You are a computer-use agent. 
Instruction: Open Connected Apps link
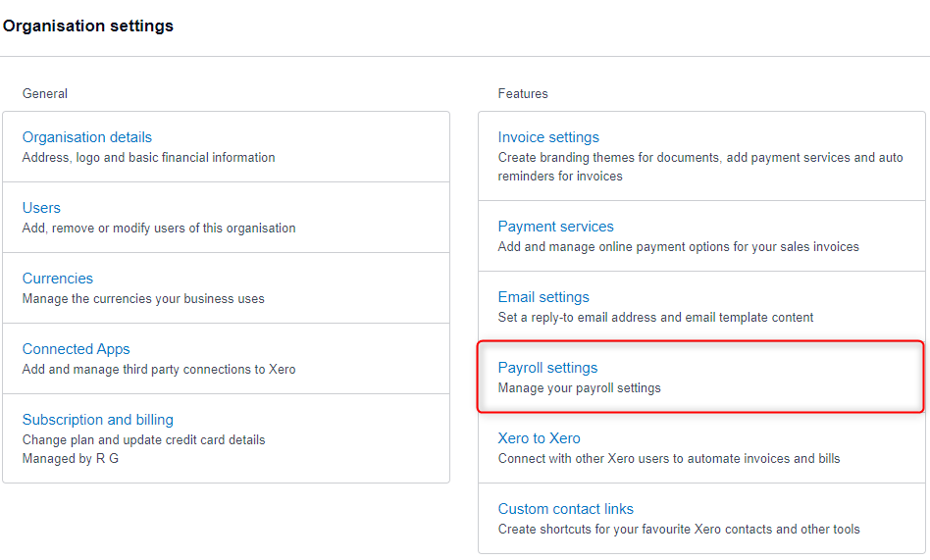76,349
